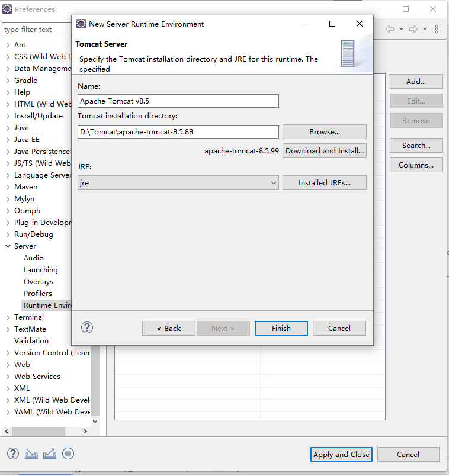Collapse the Server tree node

pos(8,246)
